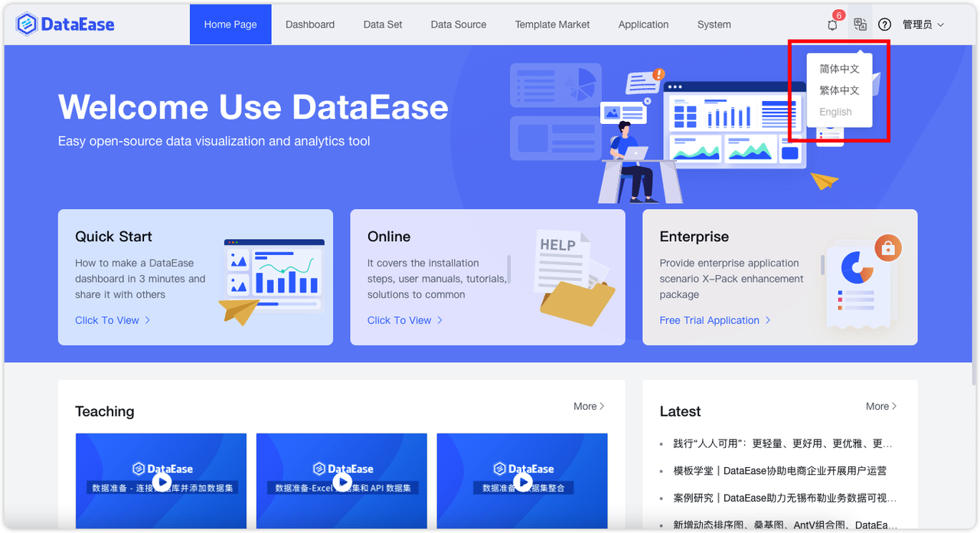980x533 pixels.
Task: Open the Template Market tab
Action: pyautogui.click(x=552, y=25)
